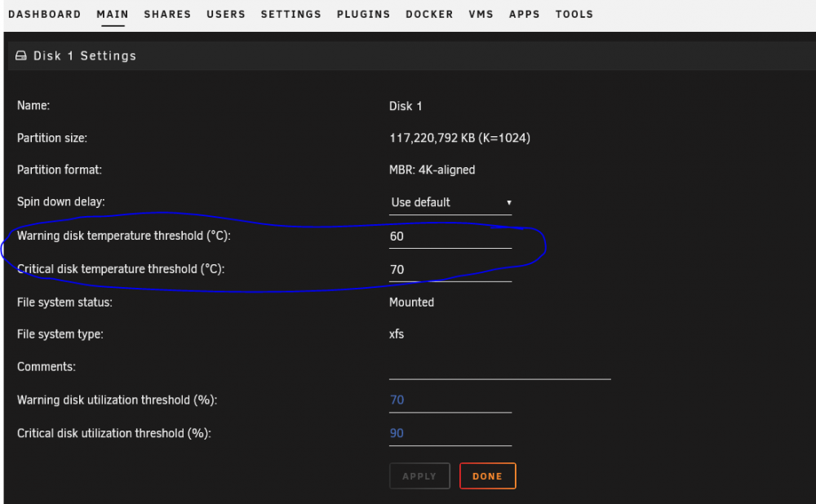
Task: Click the File system status label
Action: [64, 303]
